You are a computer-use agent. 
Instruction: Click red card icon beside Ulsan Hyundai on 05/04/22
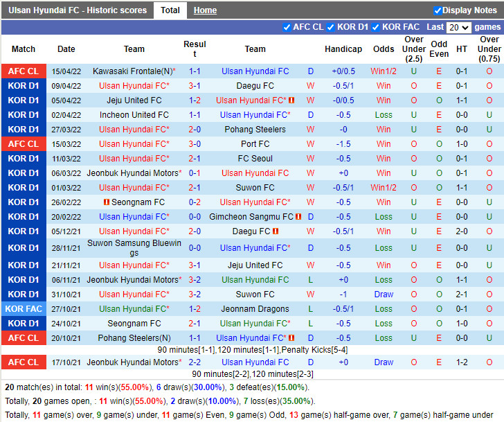click(x=291, y=100)
